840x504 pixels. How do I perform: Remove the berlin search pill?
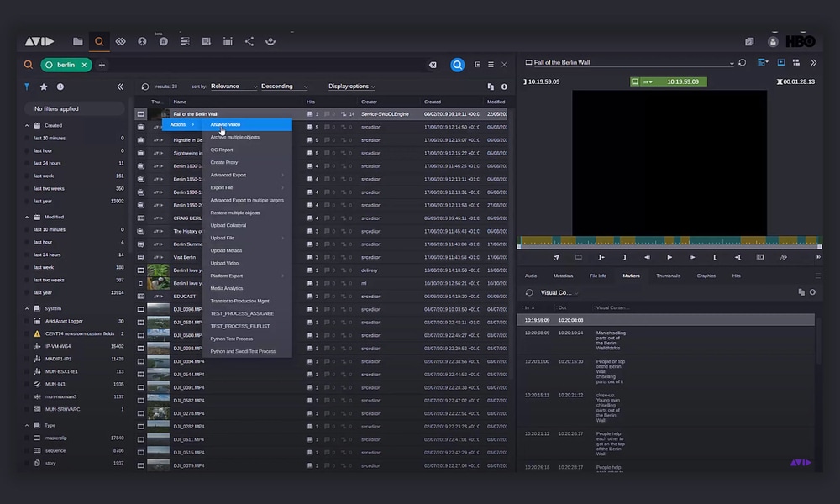84,65
